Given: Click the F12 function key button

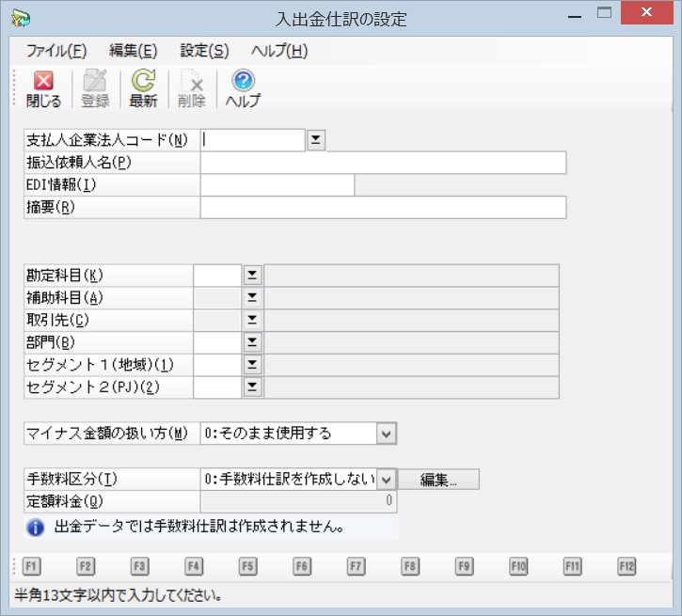Looking at the screenshot, I should (x=626, y=566).
